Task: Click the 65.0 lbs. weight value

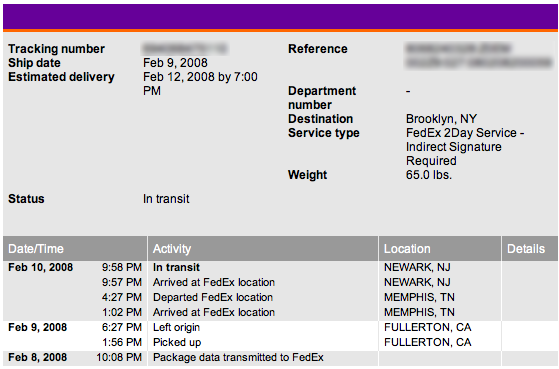Action: (429, 175)
